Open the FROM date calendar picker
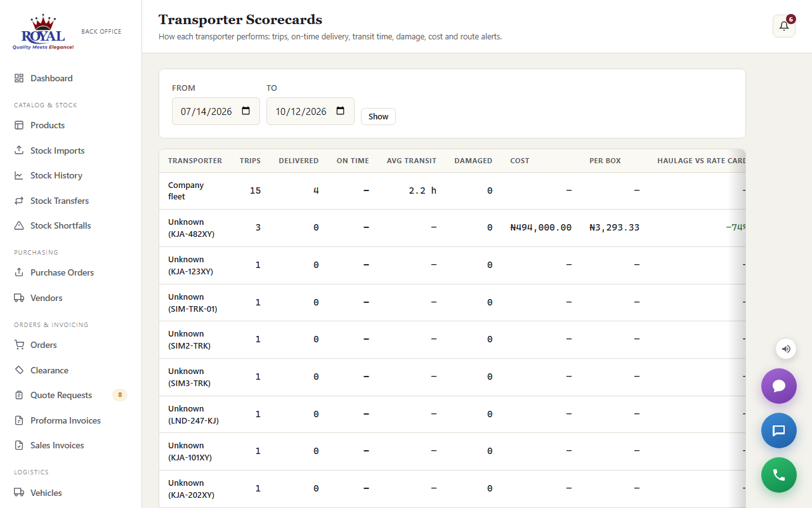The image size is (812, 508). (246, 111)
